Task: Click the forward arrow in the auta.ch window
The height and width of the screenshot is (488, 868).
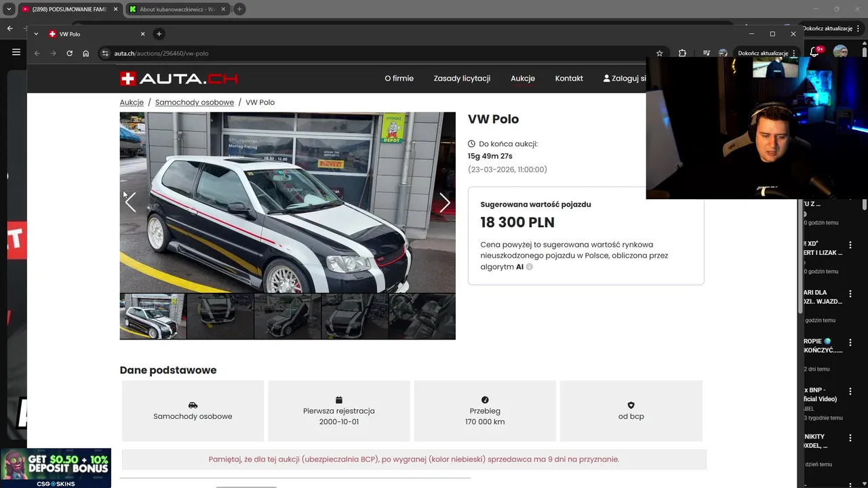Action: [x=53, y=53]
